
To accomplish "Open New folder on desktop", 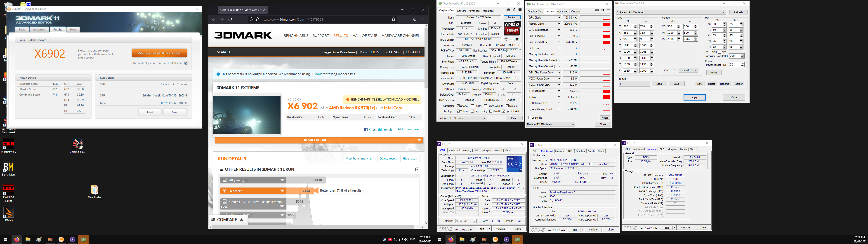I will click(x=94, y=192).
